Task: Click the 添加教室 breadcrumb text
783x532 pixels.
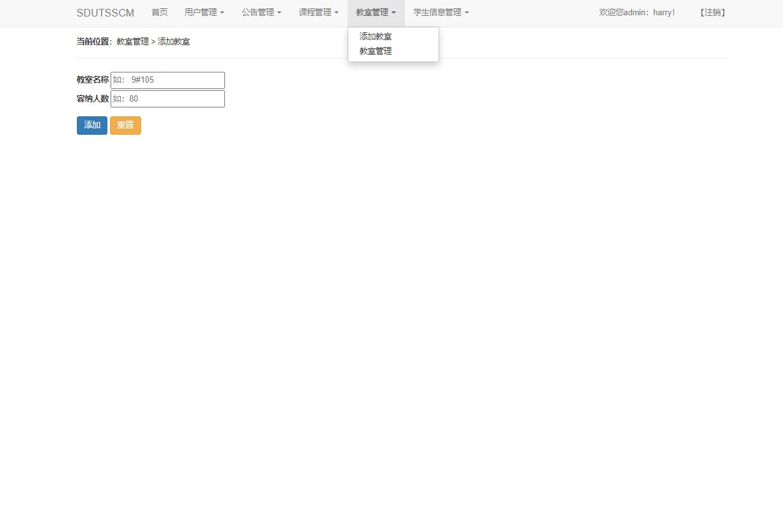Action: [x=175, y=41]
